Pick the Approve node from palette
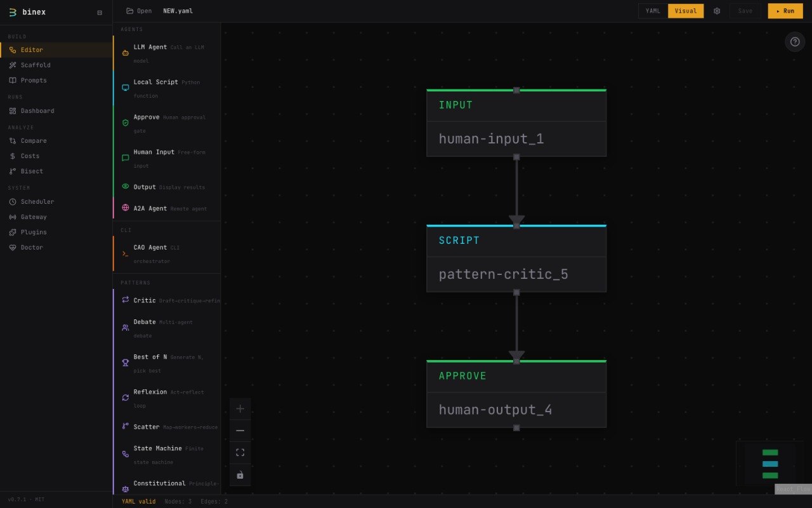Image resolution: width=812 pixels, height=508 pixels. [167, 123]
